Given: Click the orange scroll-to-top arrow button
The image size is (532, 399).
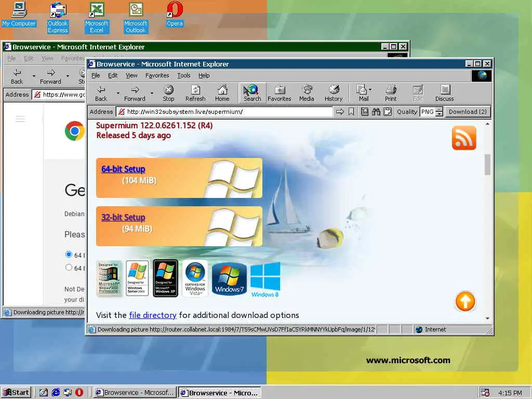Looking at the screenshot, I should click(465, 301).
